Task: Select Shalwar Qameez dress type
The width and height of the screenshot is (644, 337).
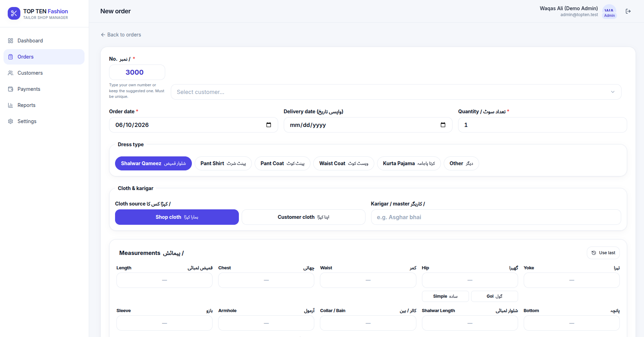Action: coord(153,163)
